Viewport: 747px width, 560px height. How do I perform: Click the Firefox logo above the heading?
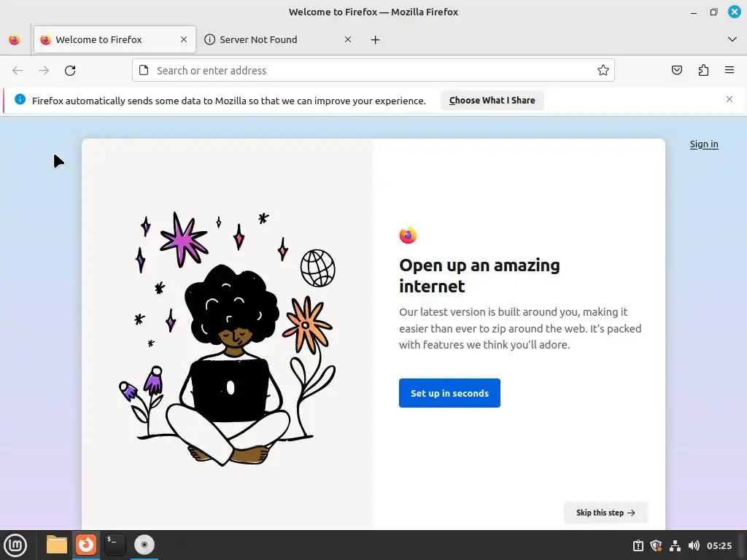click(x=409, y=235)
